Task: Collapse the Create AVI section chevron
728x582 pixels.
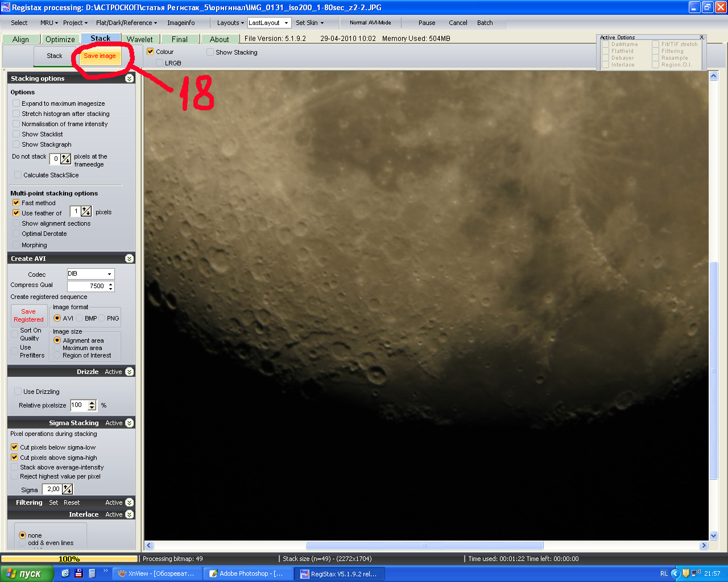Action: (x=129, y=259)
